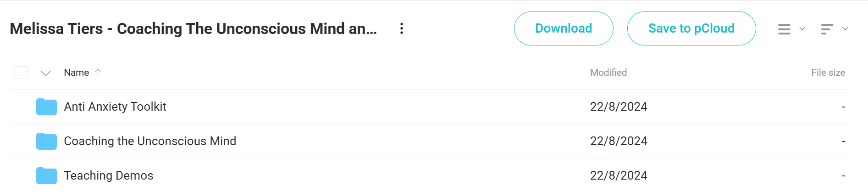Screen dimensions: 868x192
Task: Click the Coaching the Unconscious Mind folder icon
Action: coord(46,141)
